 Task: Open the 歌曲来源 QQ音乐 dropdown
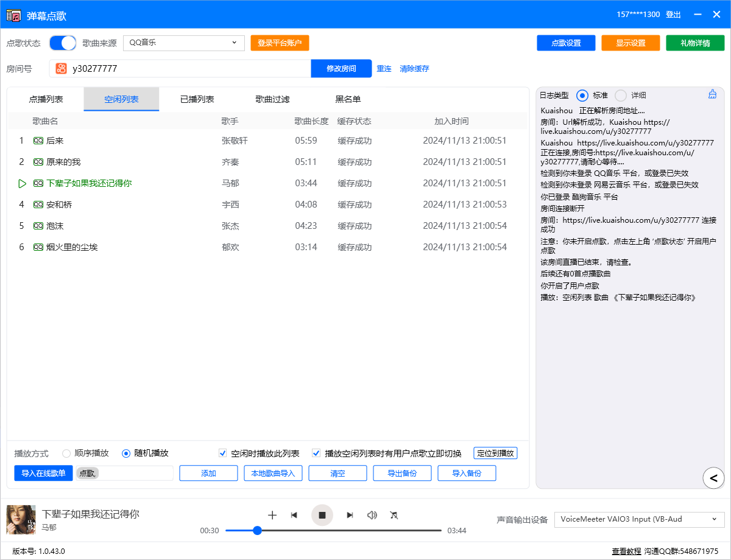pos(183,43)
